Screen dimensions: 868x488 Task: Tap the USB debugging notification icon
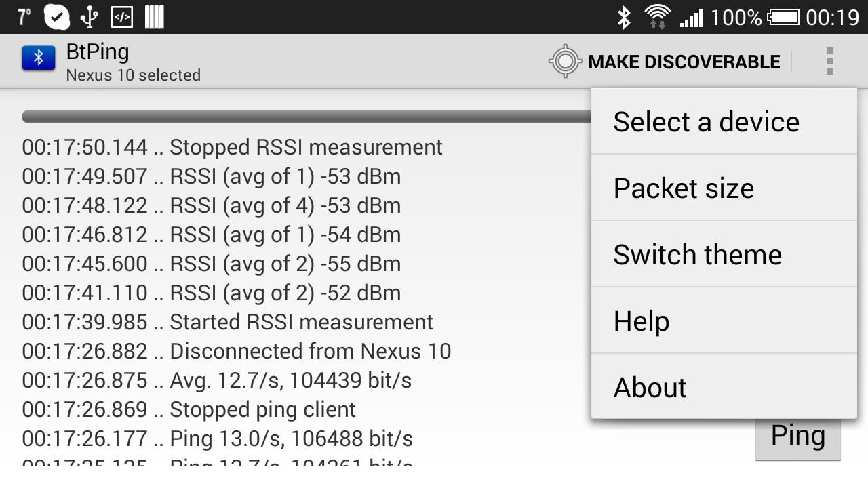(122, 17)
